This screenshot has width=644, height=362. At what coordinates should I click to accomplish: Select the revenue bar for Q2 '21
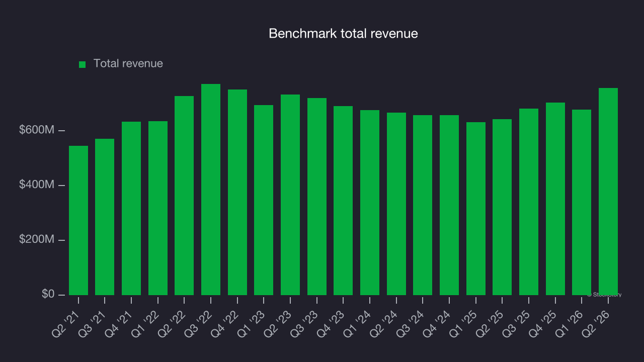78,220
